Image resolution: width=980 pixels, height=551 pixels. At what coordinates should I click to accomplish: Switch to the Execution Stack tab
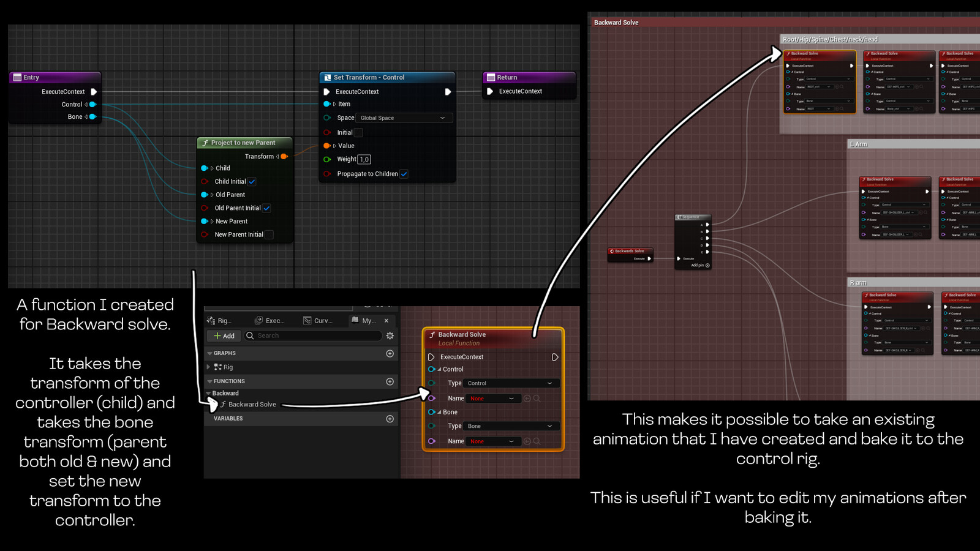click(269, 321)
